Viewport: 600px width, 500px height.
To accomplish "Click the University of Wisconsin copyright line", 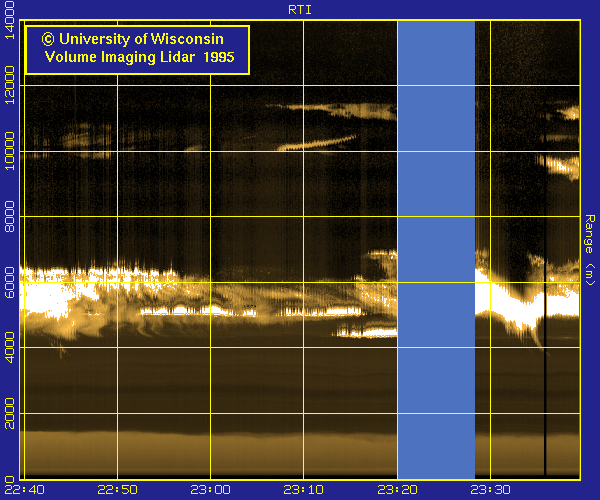I will coord(133,39).
